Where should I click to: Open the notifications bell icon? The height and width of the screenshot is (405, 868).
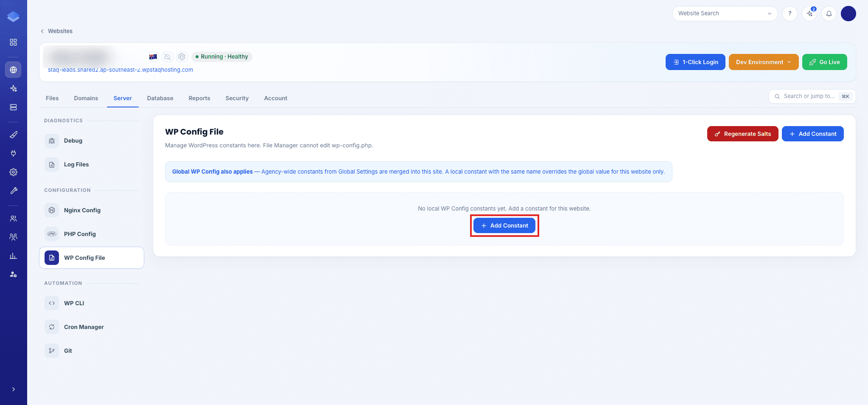coord(829,14)
